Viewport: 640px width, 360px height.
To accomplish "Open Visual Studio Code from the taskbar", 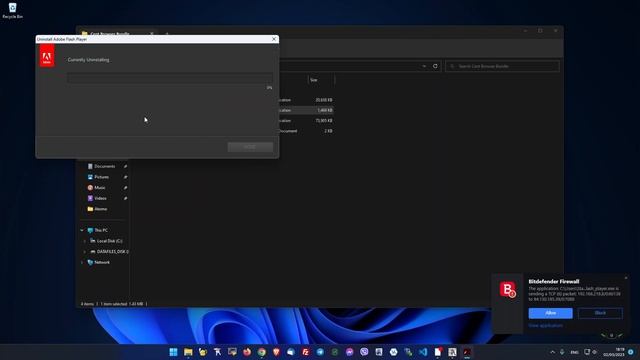I will pos(423,352).
